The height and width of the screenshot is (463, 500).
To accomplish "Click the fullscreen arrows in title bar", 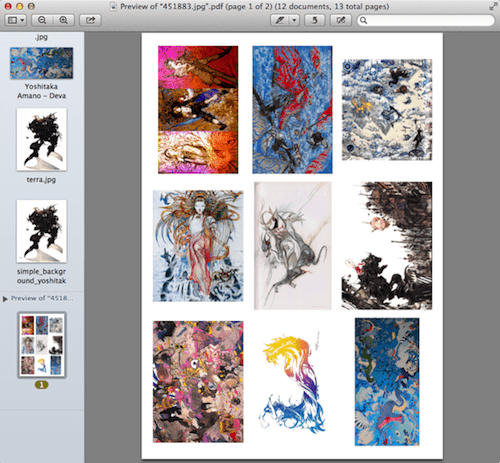I will click(x=493, y=6).
